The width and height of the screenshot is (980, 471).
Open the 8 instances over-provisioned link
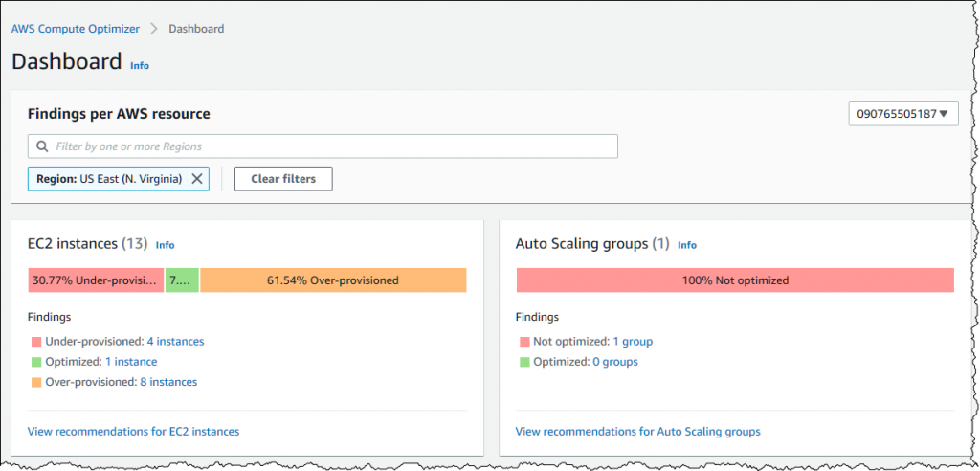coord(169,382)
